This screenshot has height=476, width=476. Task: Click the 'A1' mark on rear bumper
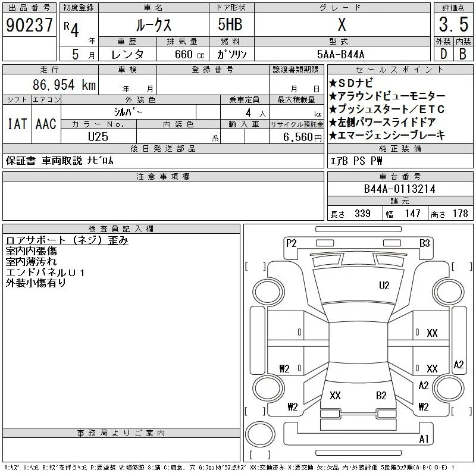[x=424, y=439]
